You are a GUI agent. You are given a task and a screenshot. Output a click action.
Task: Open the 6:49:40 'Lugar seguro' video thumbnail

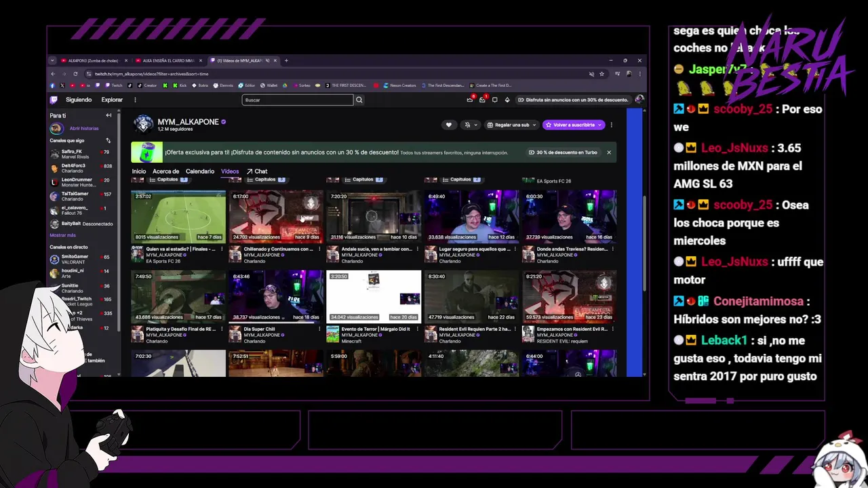point(471,216)
